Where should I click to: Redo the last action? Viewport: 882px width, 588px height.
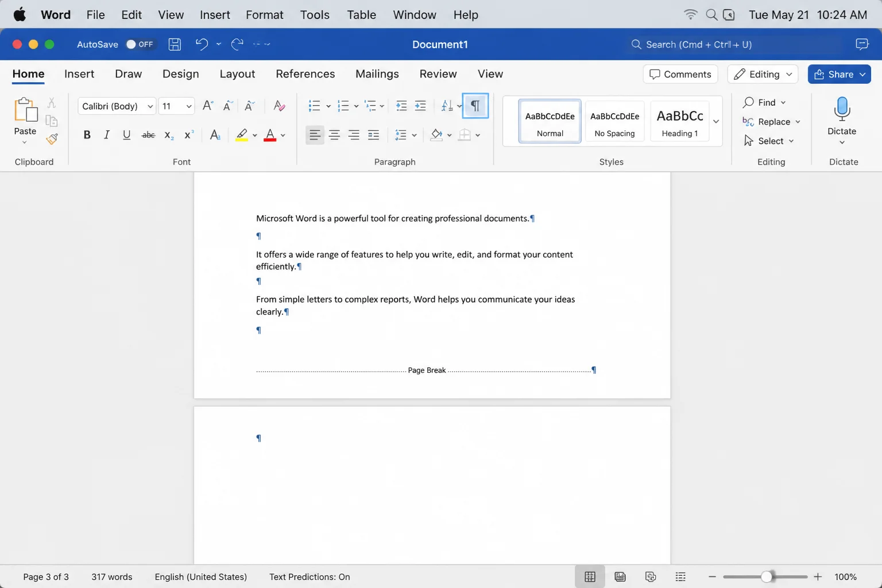[x=237, y=44]
